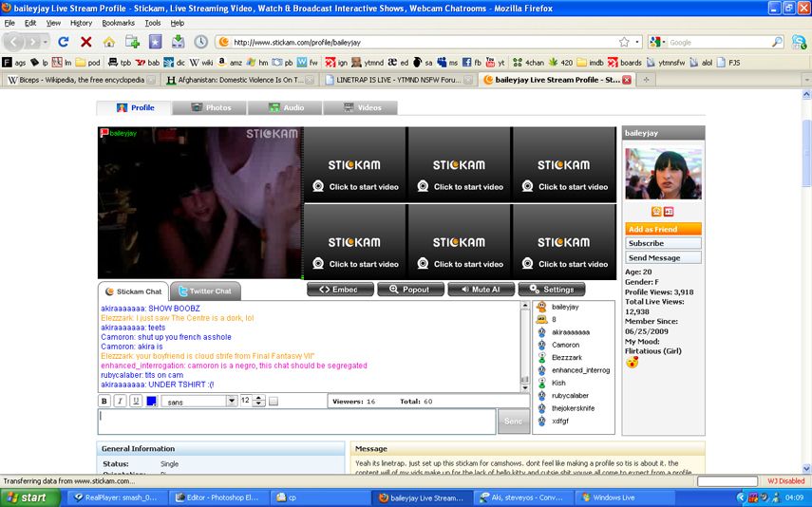Open the amz Amazon bookmark
The image size is (812, 507).
point(230,63)
